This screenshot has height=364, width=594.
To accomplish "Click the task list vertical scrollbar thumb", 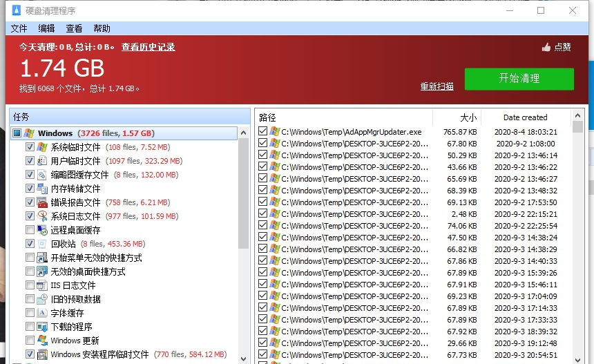I will [x=243, y=193].
